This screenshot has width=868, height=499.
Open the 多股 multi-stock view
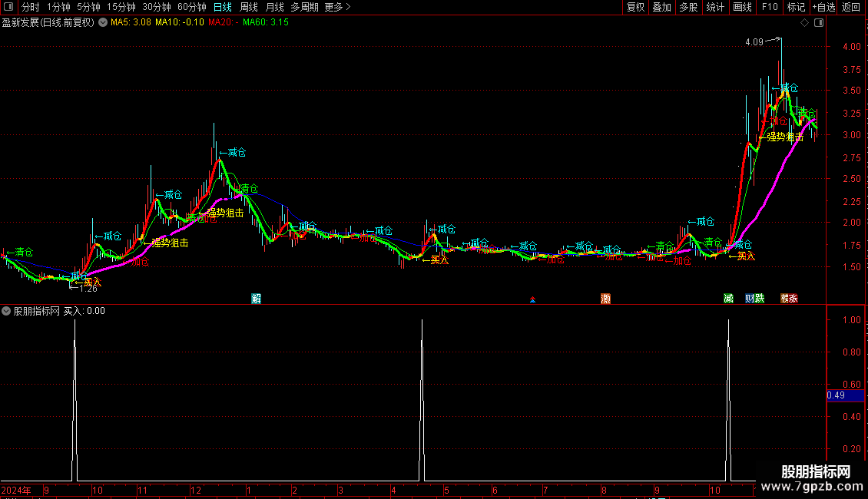(x=688, y=7)
